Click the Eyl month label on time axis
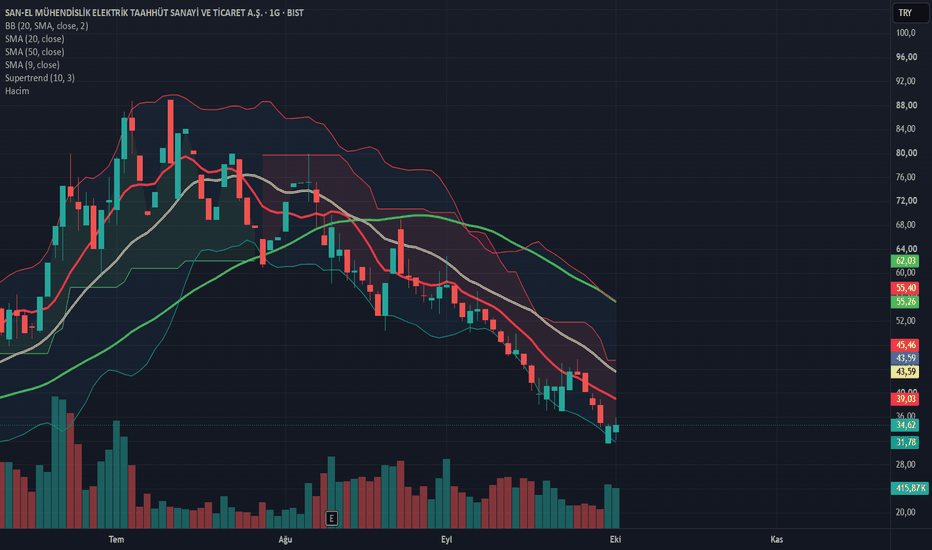The image size is (932, 550). 446,539
